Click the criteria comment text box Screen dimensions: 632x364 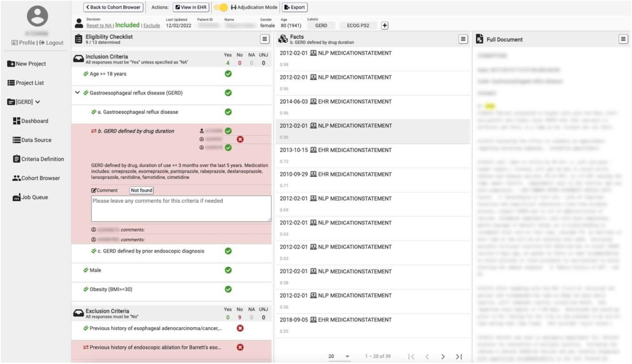pyautogui.click(x=181, y=209)
